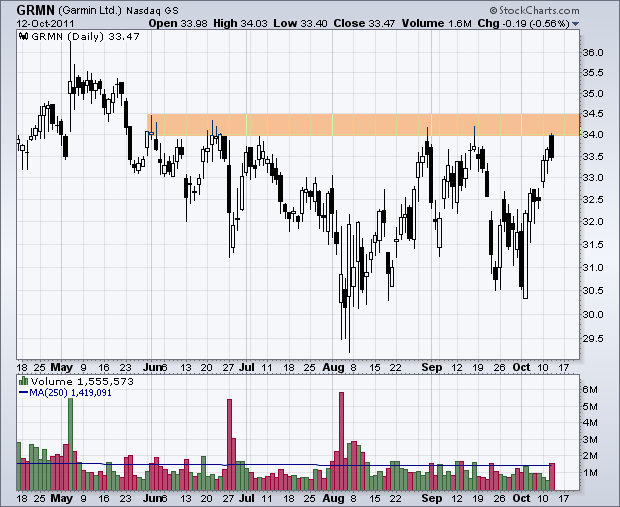
Task: Click the 36.0 price axis label
Action: (593, 53)
